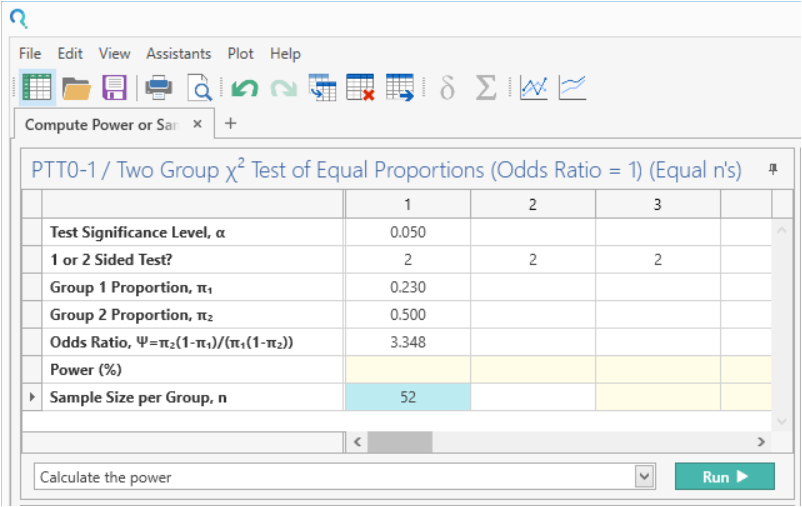
Task: Clear table with the red X icon
Action: click(x=361, y=87)
